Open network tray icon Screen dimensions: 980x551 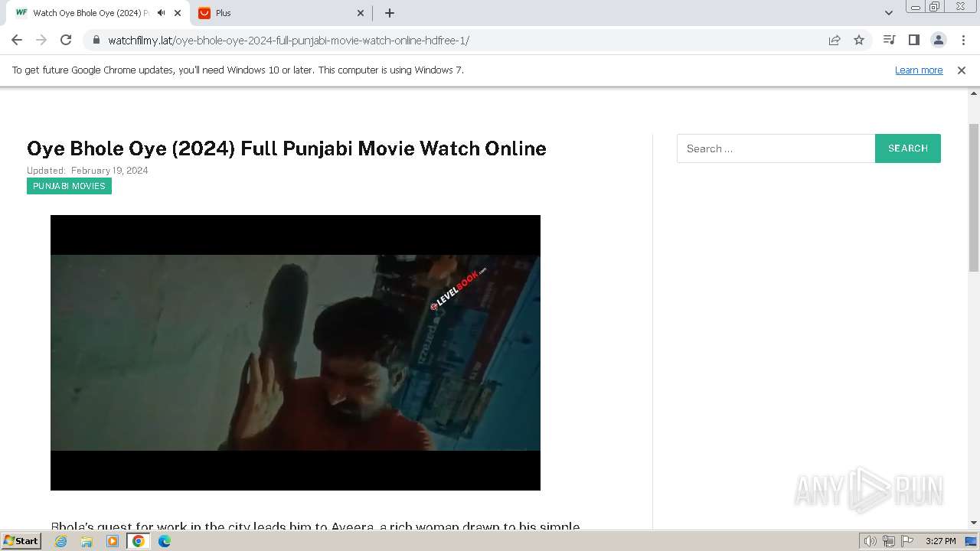[889, 541]
